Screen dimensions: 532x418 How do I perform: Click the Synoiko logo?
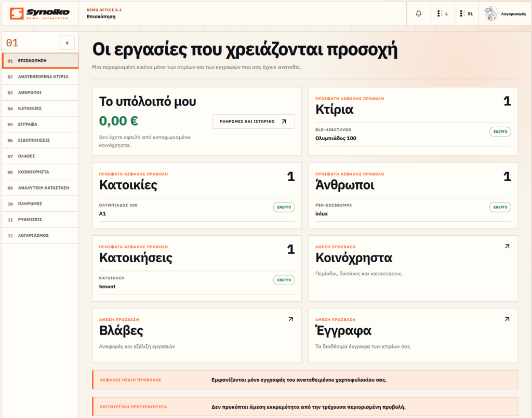tap(39, 14)
